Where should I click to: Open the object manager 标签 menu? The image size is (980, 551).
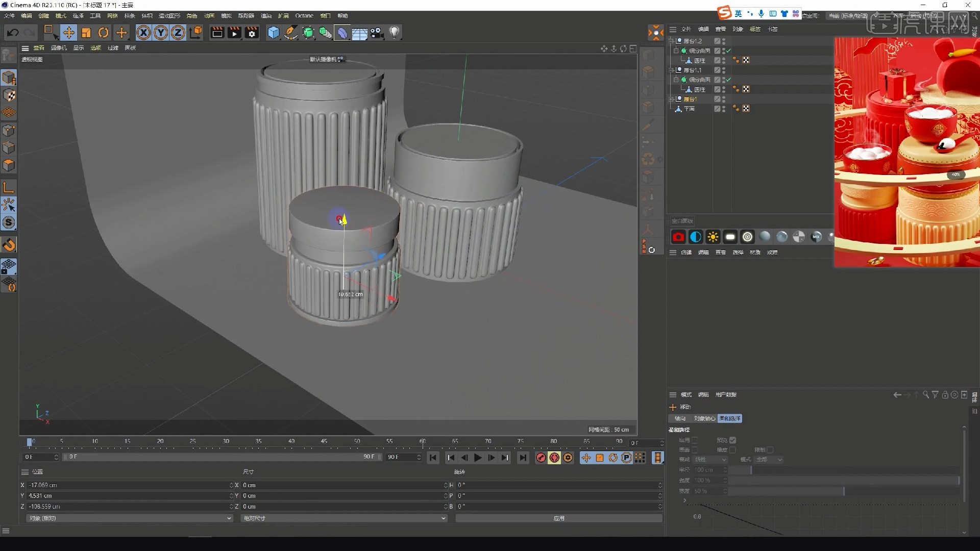pos(755,29)
